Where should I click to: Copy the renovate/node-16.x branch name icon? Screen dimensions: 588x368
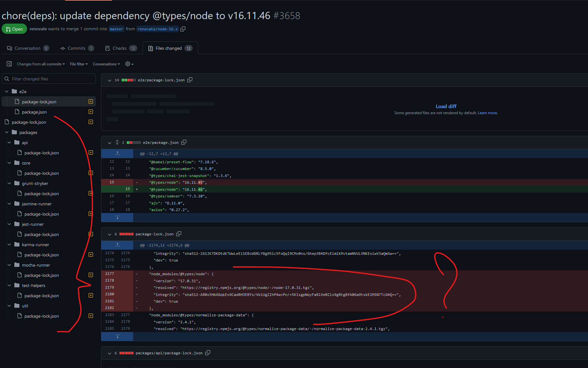tap(183, 29)
